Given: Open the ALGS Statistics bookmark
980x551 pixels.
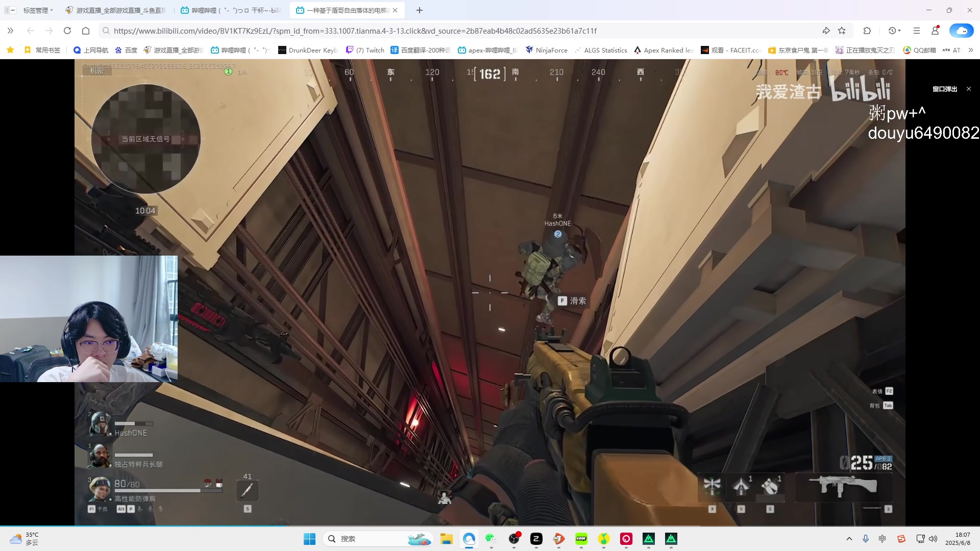Looking at the screenshot, I should (601, 50).
